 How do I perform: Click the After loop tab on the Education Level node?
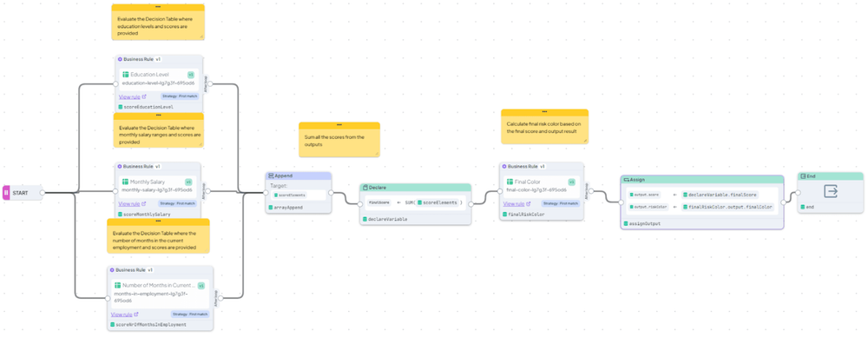pyautogui.click(x=206, y=85)
